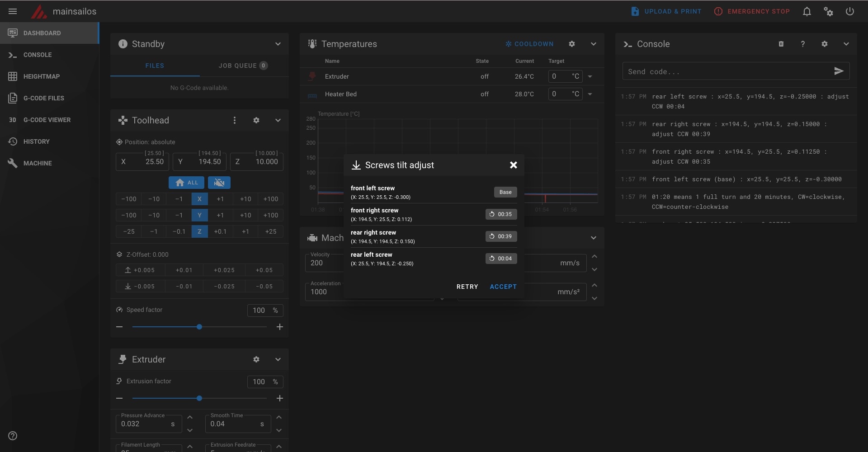Open Extruder target temperature dropdown
Viewport: 868px width, 452px height.
pyautogui.click(x=590, y=77)
